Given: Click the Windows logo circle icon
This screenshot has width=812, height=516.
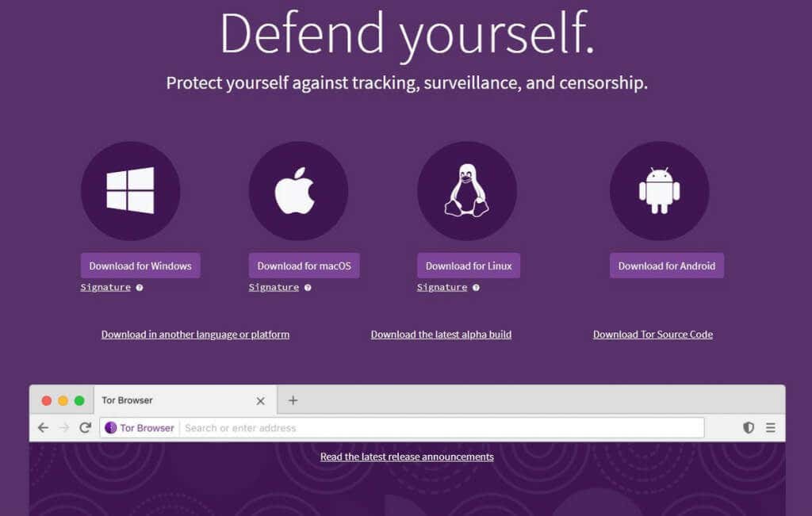Looking at the screenshot, I should pyautogui.click(x=131, y=190).
